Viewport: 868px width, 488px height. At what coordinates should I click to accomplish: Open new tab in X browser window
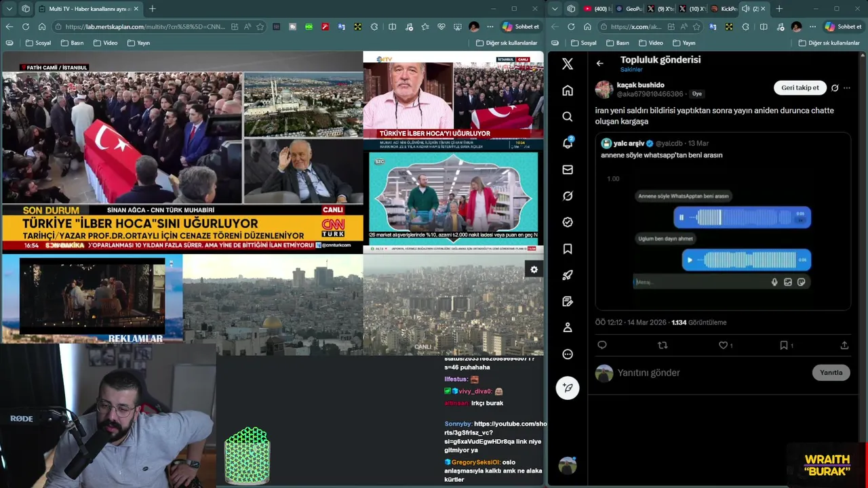(x=778, y=9)
